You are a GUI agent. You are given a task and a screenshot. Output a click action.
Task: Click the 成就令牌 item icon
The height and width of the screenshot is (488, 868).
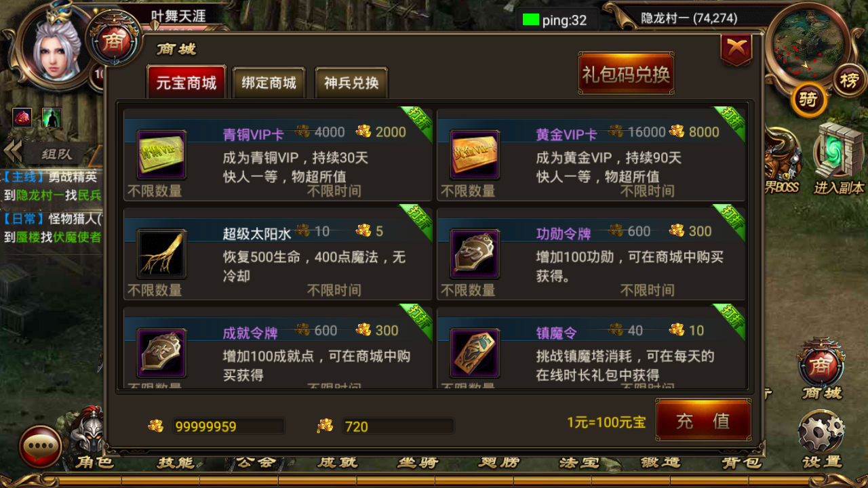pos(161,352)
